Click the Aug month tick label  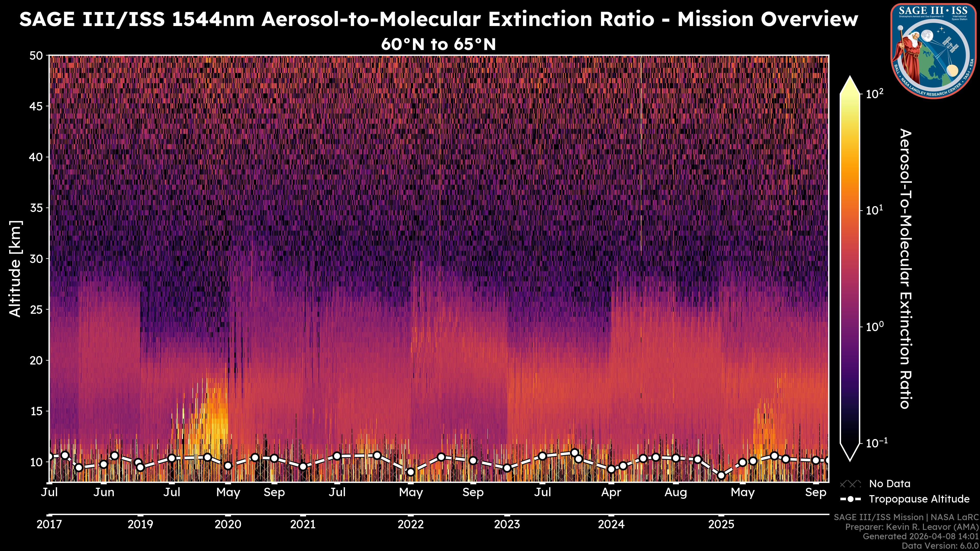(676, 492)
